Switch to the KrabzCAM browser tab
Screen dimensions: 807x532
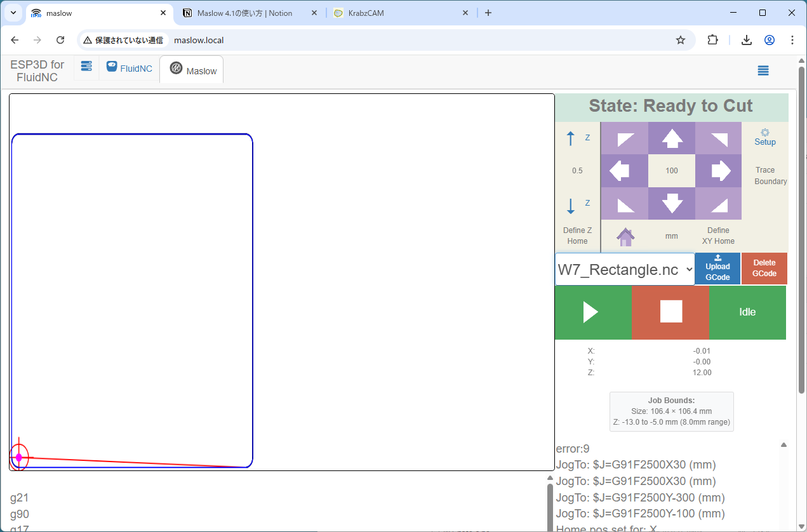pos(401,13)
